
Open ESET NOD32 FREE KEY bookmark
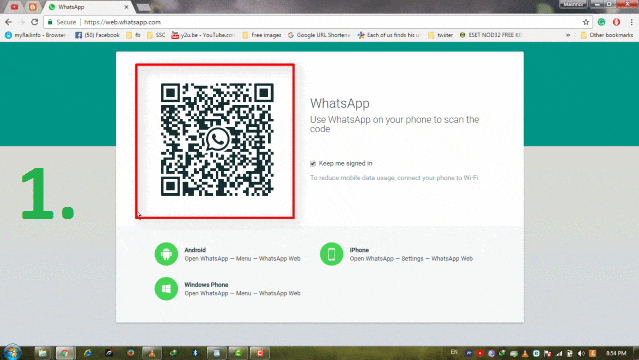click(x=491, y=35)
